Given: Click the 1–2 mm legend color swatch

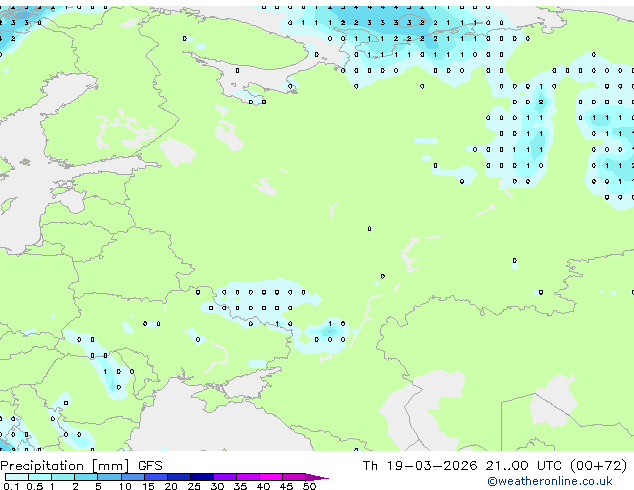Looking at the screenshot, I should pos(63,477).
